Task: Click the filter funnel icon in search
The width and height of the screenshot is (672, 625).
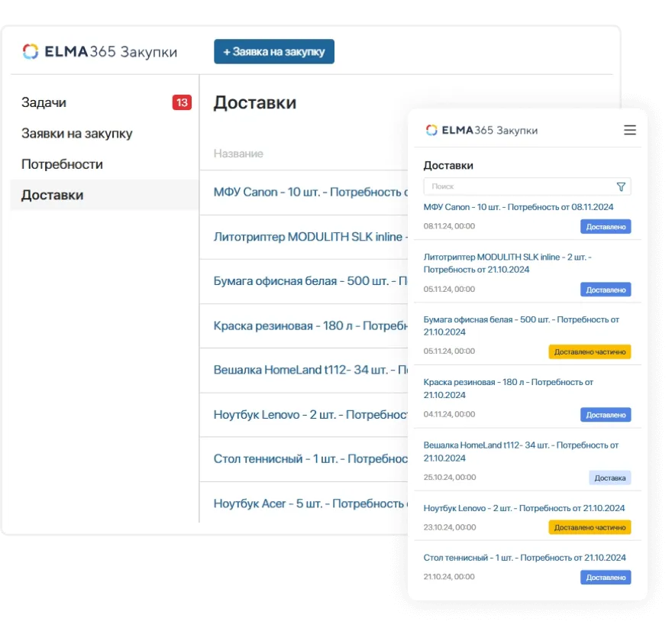Action: [x=620, y=186]
